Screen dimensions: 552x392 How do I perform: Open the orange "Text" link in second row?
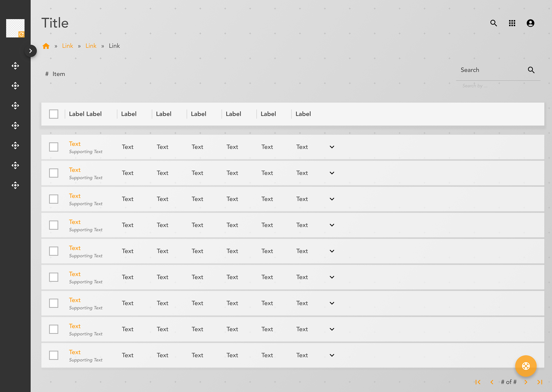coord(75,170)
